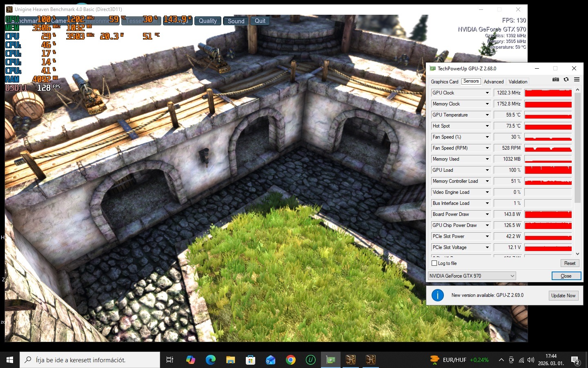Open the Memory Clock sensor dropdown

[x=487, y=104]
